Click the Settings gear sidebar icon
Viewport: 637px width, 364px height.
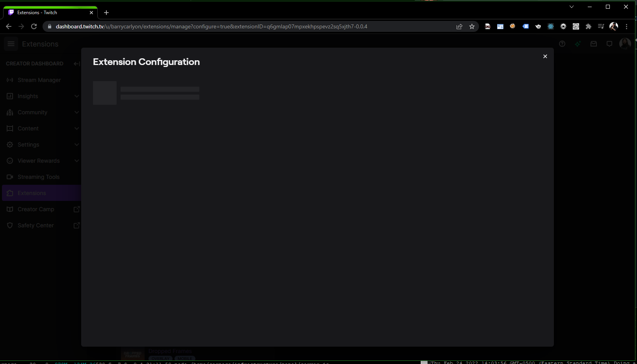tap(10, 145)
